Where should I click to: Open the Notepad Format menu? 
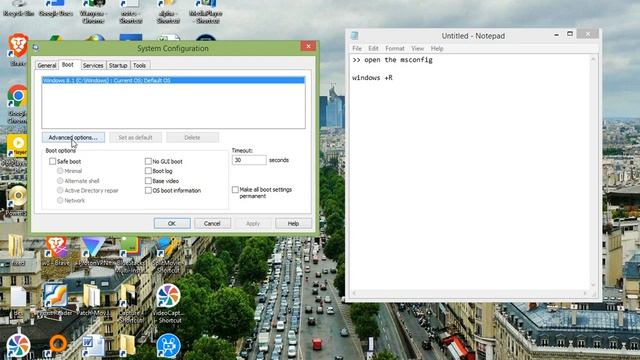coord(395,48)
